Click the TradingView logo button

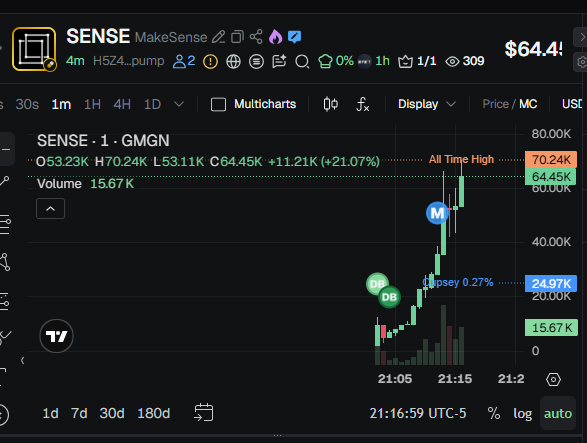coord(57,336)
